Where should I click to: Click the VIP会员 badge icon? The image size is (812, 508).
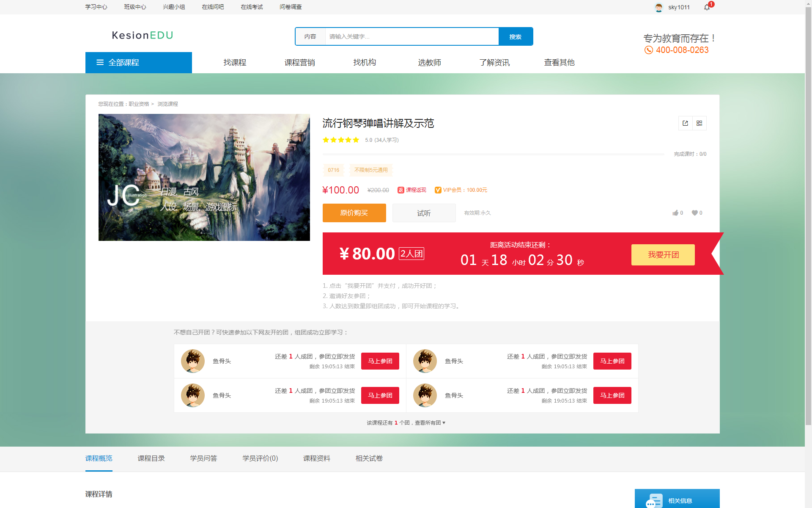pos(438,190)
